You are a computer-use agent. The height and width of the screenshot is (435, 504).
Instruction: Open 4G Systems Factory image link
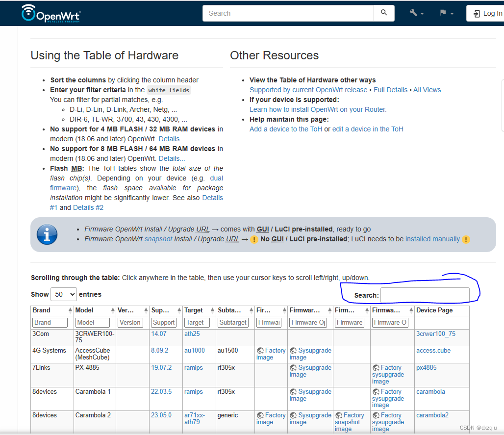coord(271,354)
